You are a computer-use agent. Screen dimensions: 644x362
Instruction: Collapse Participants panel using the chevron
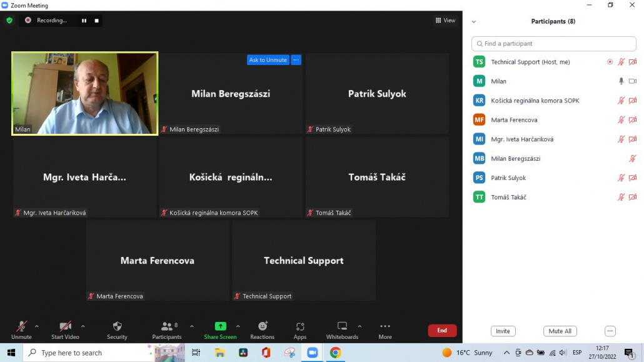click(474, 21)
